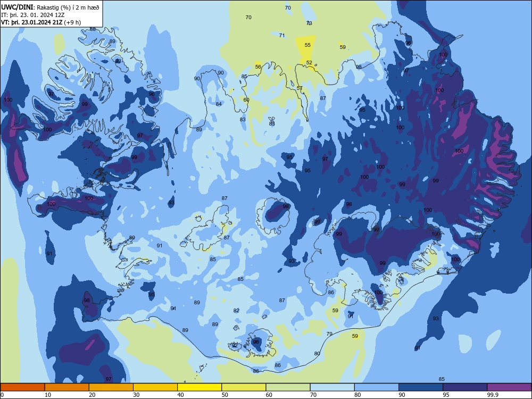The image size is (532, 399).
Task: Select the bright yellow 40–50 legend swatch
Action: [x=199, y=387]
